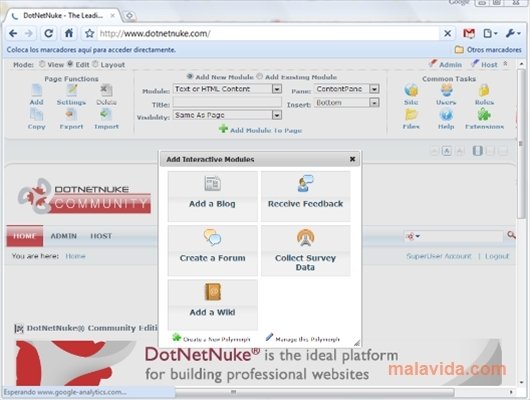Open the Otros marcadores bookmarks folder
This screenshot has width=530, height=400.
488,50
